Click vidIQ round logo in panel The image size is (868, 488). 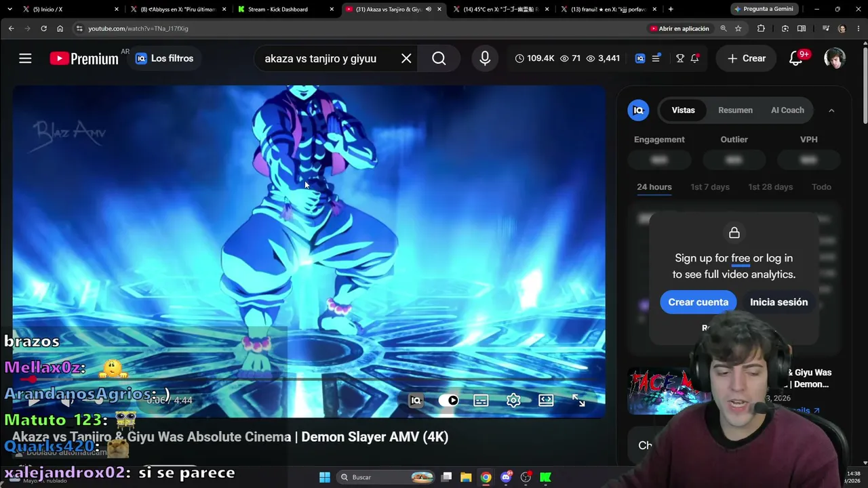click(x=638, y=110)
